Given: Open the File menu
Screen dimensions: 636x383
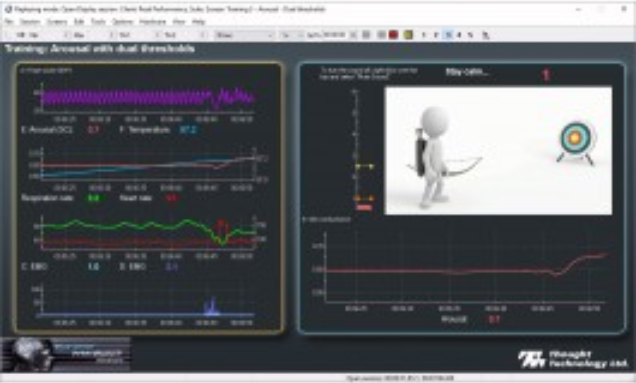Looking at the screenshot, I should (x=9, y=22).
